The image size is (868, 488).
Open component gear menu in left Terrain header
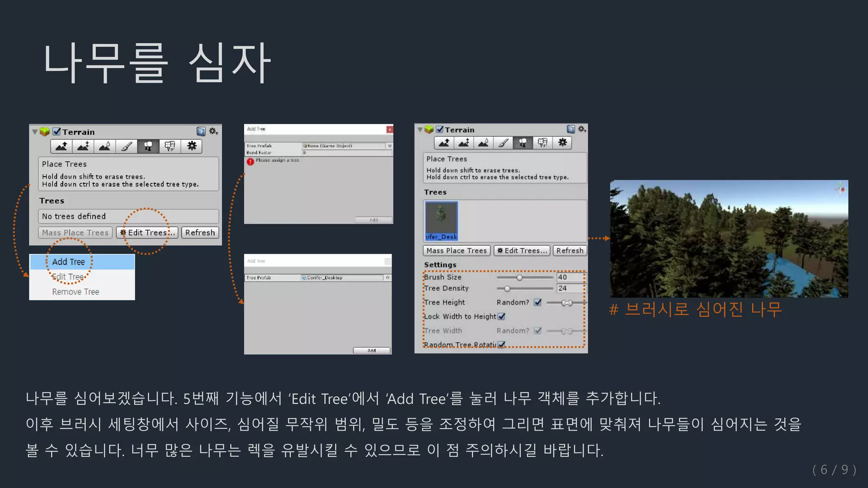[x=213, y=131]
